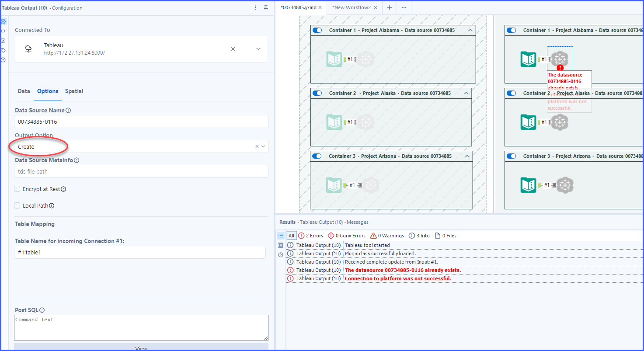Select Tableau Output tool in right Container 1 Alabama
This screenshot has width=644, height=351.
(x=559, y=59)
